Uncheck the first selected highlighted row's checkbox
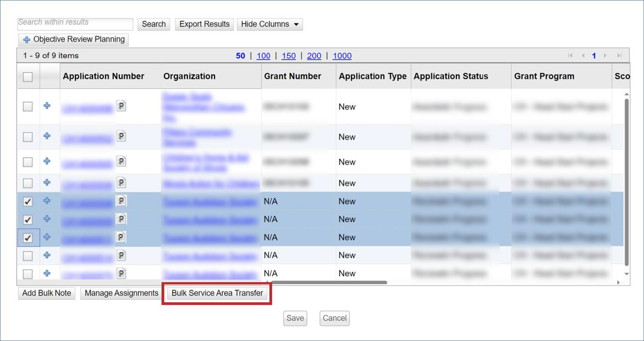The height and width of the screenshot is (341, 644). tap(28, 202)
